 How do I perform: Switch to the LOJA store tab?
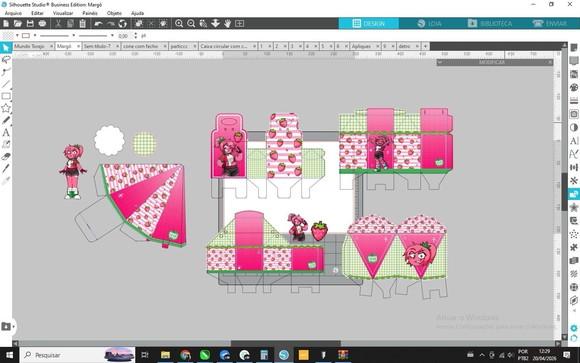pos(429,23)
